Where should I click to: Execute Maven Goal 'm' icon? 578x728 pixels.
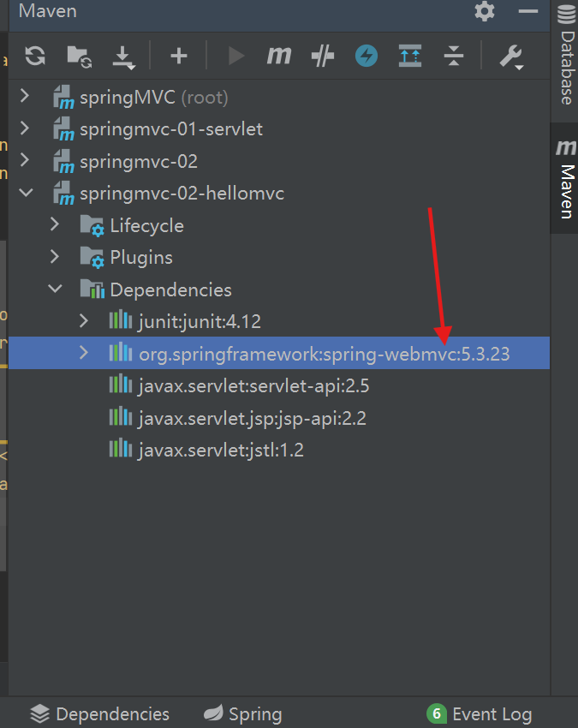[x=279, y=57]
